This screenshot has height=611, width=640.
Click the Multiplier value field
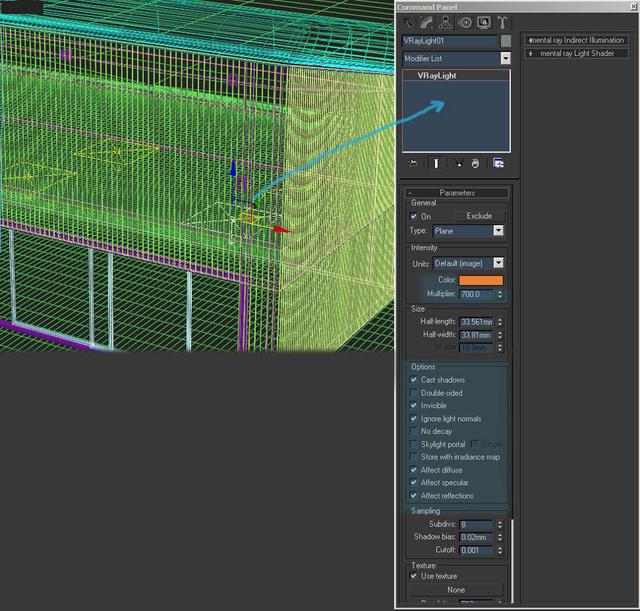[475, 294]
